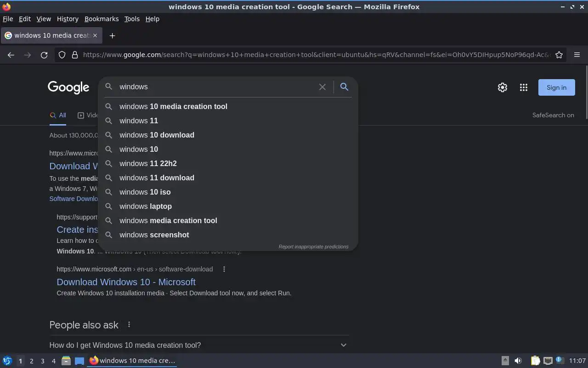Image resolution: width=588 pixels, height=368 pixels.
Task: Click the SafeSearch on link
Action: coord(553,115)
